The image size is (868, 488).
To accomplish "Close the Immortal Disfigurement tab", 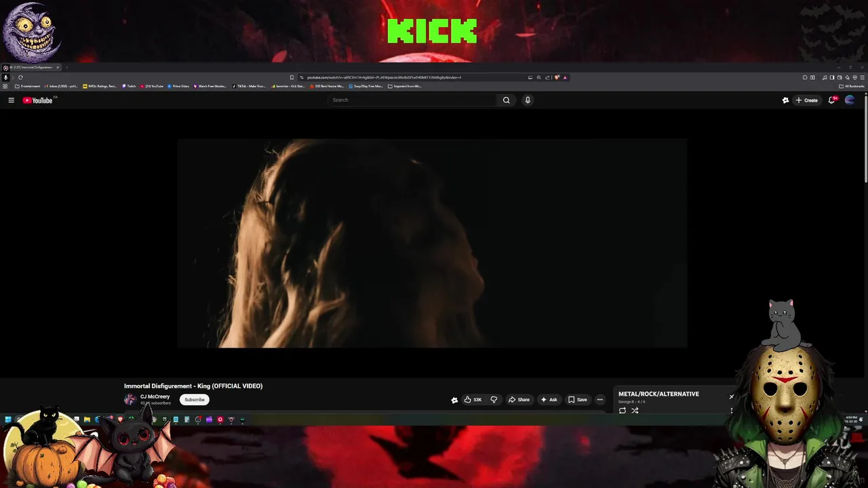I will coord(58,68).
